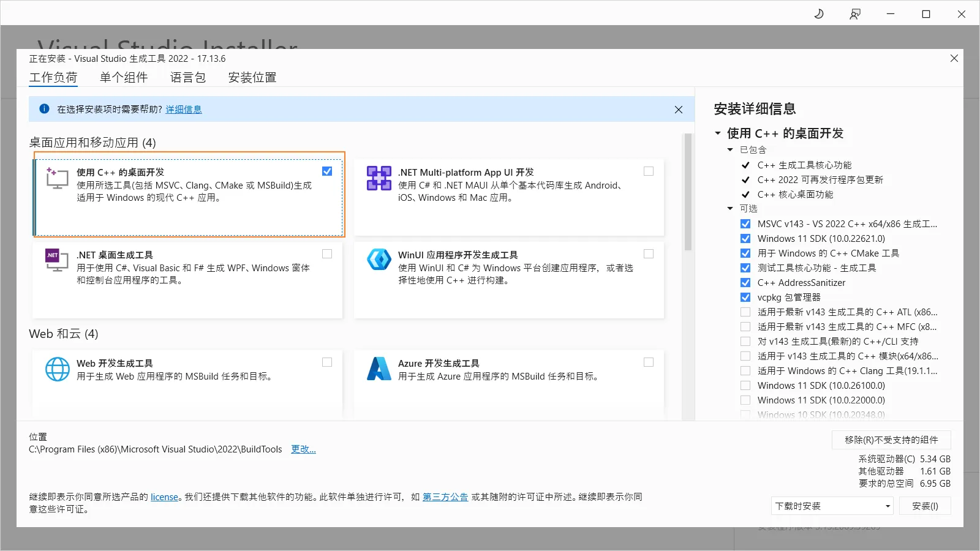This screenshot has width=980, height=551.
Task: Disable the C++ AddressSanitizer component
Action: coord(745,283)
